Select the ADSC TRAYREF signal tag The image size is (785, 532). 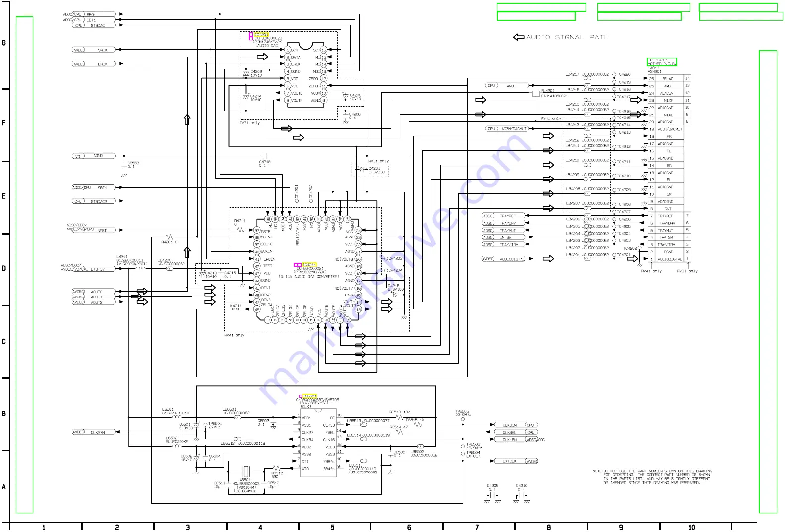tap(502, 216)
